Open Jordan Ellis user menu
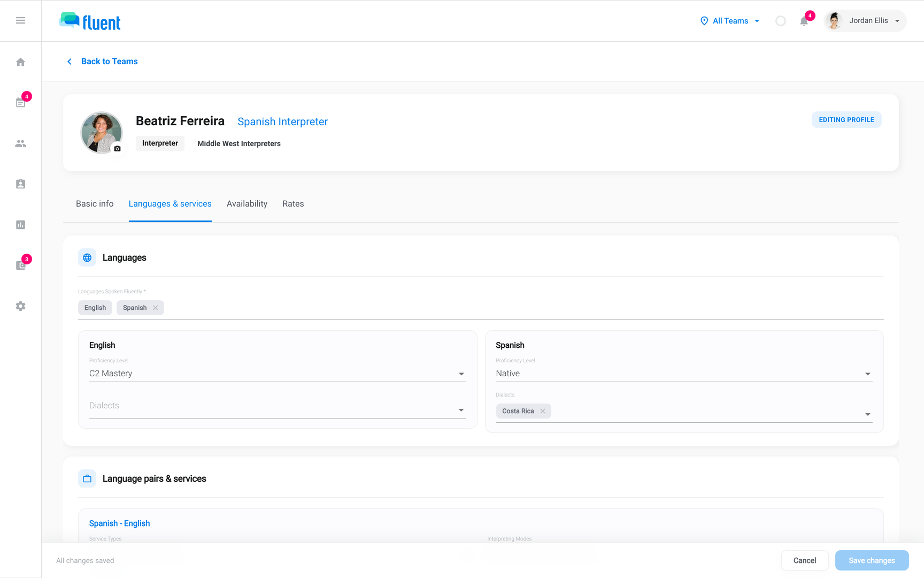Viewport: 924px width, 578px height. (865, 21)
